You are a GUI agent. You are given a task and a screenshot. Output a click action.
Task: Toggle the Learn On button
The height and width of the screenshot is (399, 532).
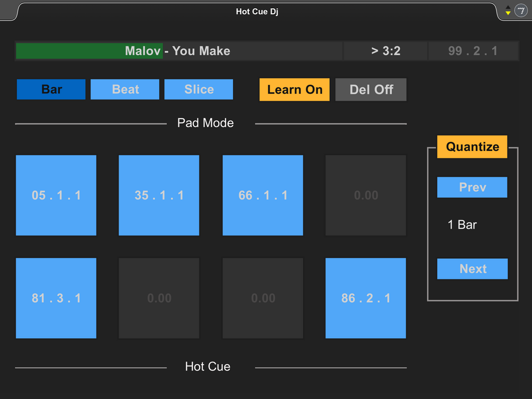294,89
